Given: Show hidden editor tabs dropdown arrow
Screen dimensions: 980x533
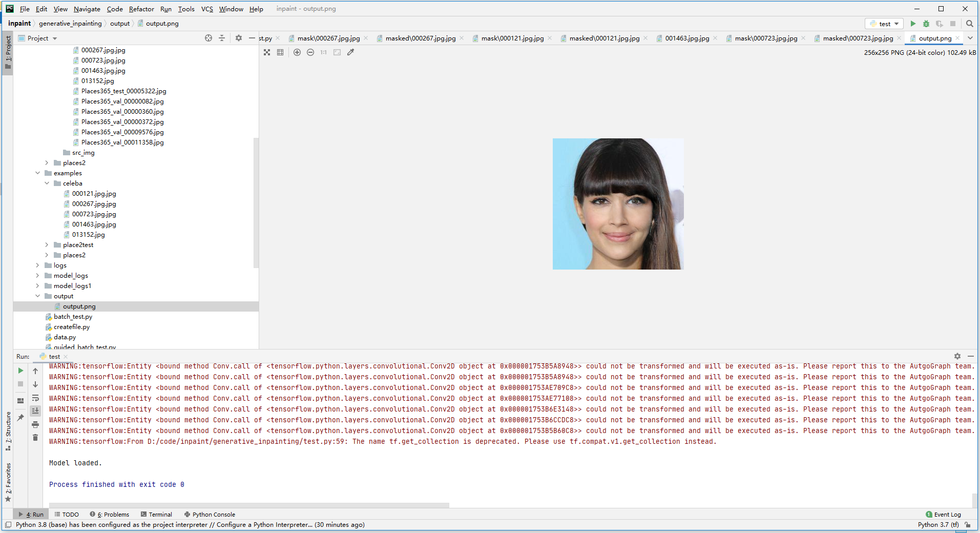Looking at the screenshot, I should [x=970, y=38].
